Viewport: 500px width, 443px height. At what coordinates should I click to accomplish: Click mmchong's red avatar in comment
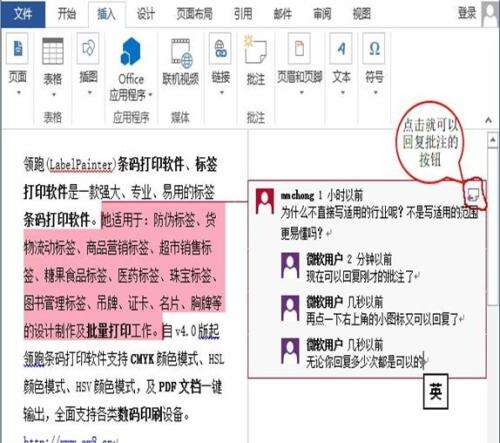click(265, 201)
